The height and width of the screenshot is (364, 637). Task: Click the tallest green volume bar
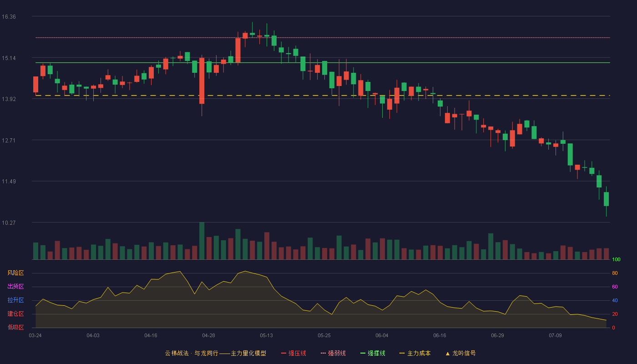point(202,241)
